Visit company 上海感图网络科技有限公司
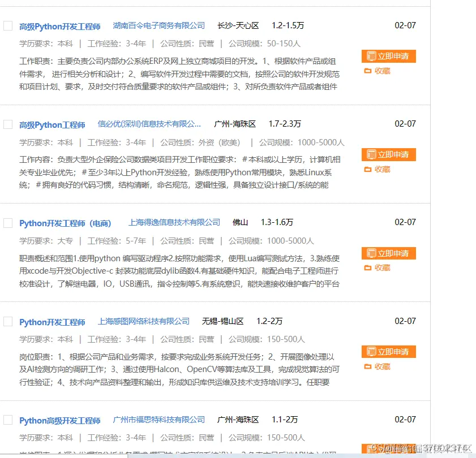The image size is (476, 458). click(144, 321)
